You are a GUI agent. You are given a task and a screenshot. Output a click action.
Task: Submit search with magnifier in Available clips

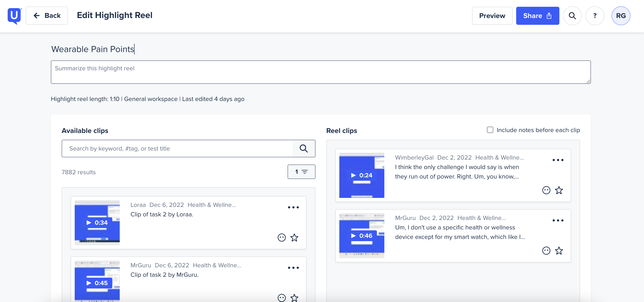[304, 149]
